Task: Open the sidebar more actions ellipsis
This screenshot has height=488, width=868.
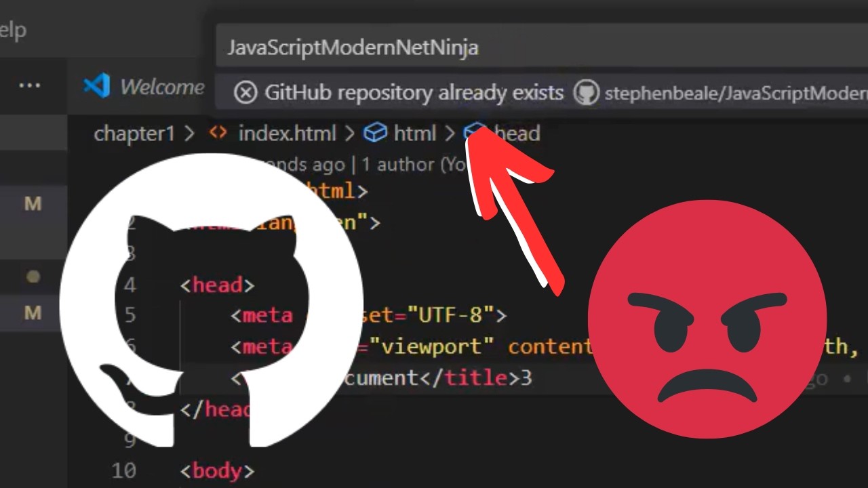Action: pyautogui.click(x=30, y=86)
